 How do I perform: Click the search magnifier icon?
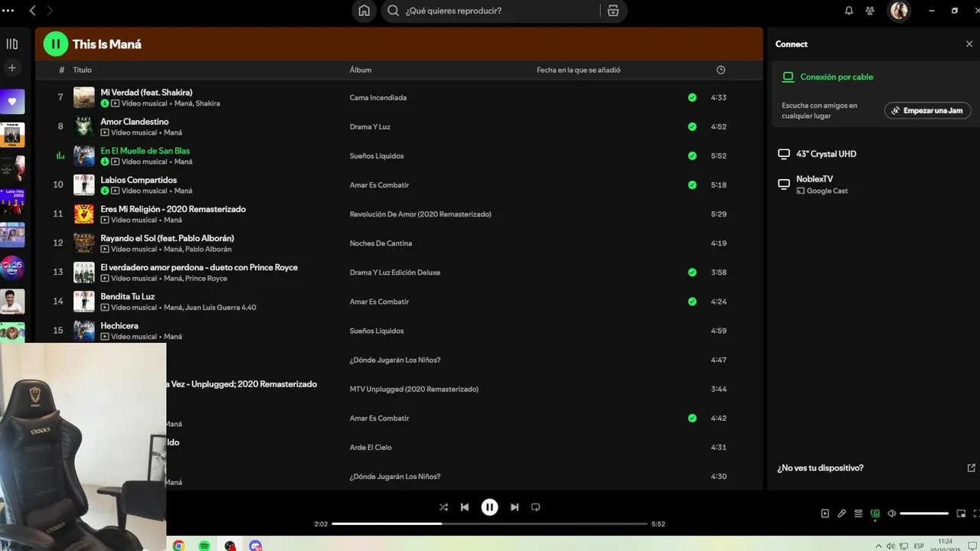pos(393,11)
